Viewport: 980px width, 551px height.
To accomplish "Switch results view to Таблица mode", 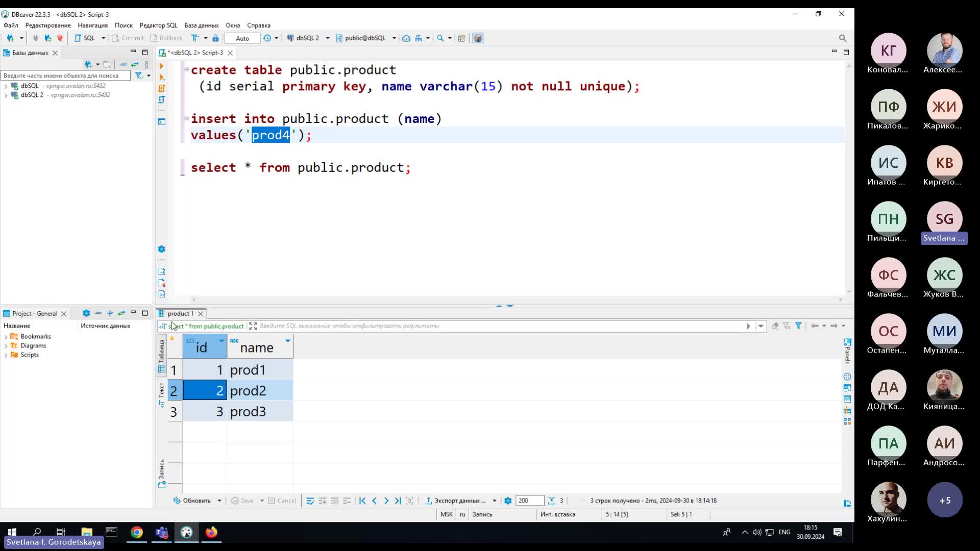I will pyautogui.click(x=161, y=356).
